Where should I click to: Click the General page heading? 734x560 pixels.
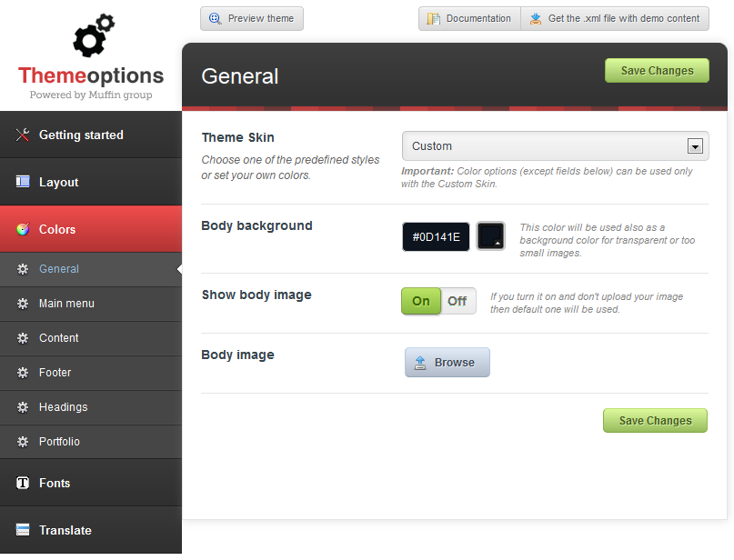point(240,76)
